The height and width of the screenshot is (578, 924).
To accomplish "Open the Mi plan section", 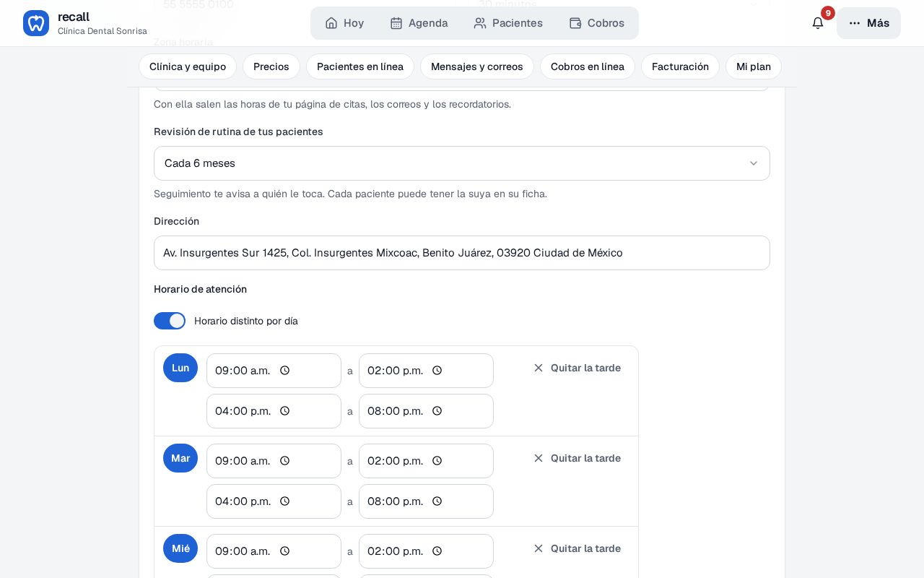I will pyautogui.click(x=754, y=66).
